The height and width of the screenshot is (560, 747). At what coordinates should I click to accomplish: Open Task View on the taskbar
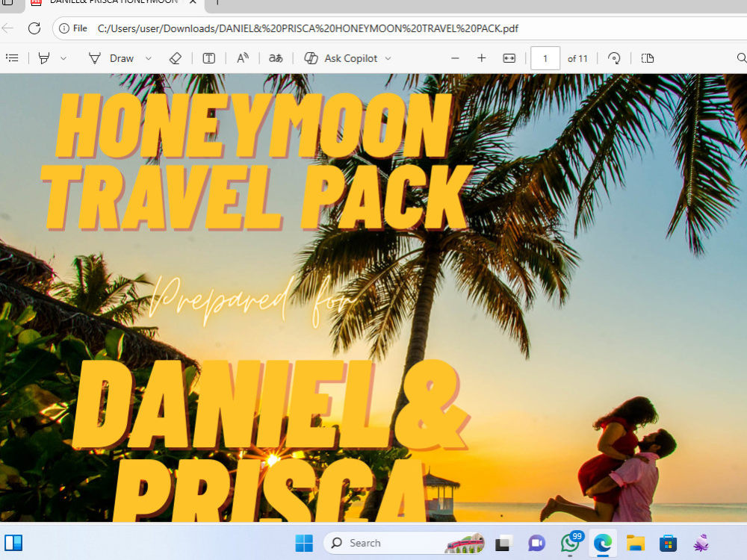click(x=503, y=543)
